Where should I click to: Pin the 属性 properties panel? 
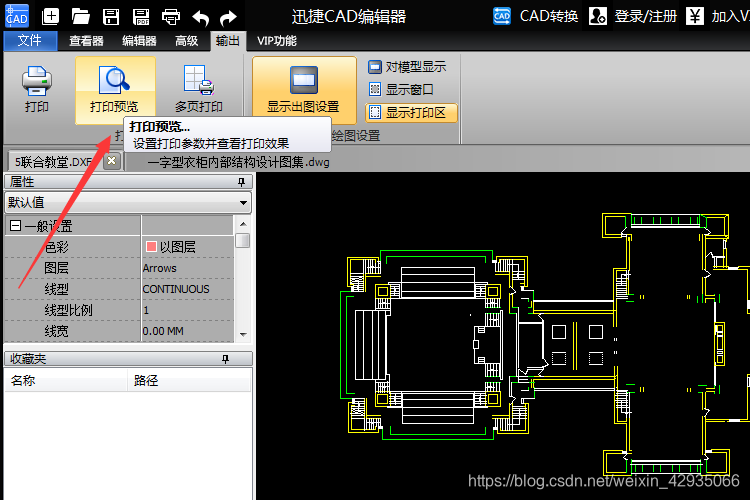point(242,182)
